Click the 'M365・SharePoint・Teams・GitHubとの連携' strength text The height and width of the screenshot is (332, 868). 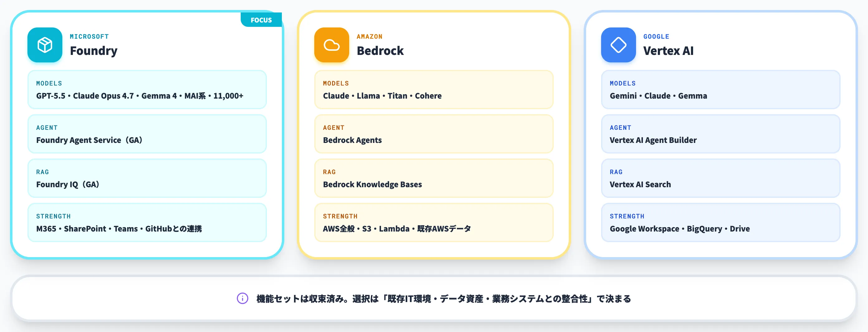[119, 229]
